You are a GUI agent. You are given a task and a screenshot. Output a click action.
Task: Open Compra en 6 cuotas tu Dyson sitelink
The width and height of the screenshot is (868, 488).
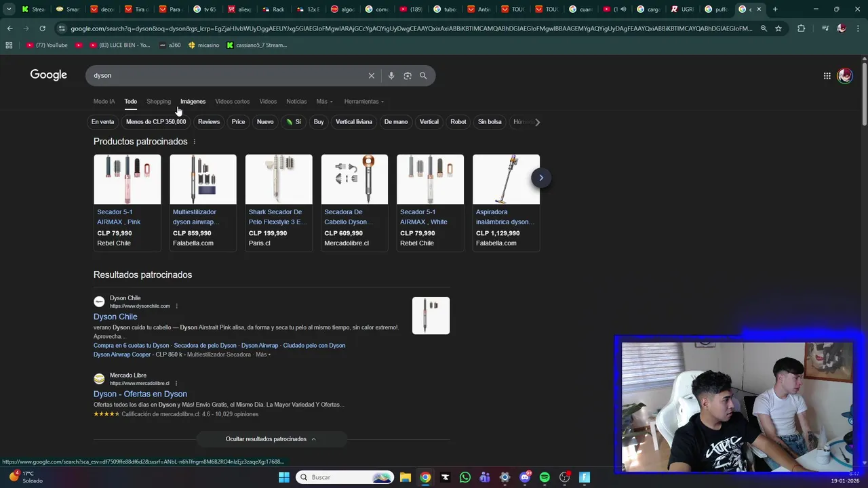click(x=131, y=346)
